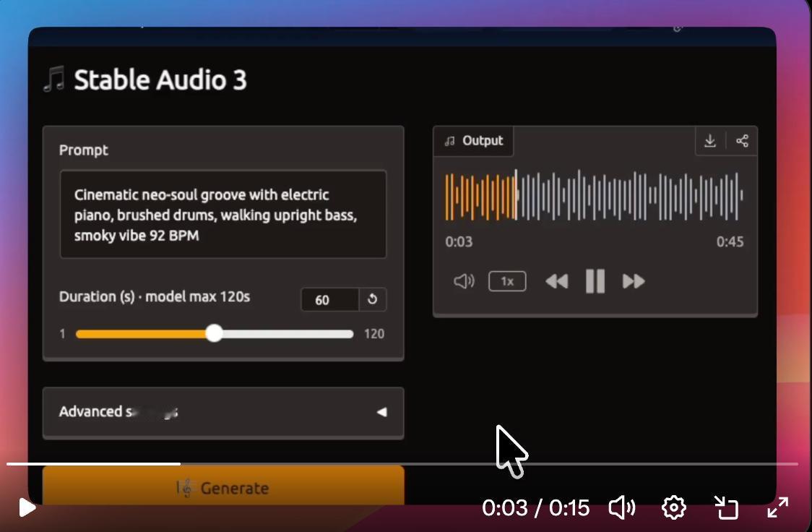Adjust the duration slider handle
The height and width of the screenshot is (532, 812).
pos(214,333)
